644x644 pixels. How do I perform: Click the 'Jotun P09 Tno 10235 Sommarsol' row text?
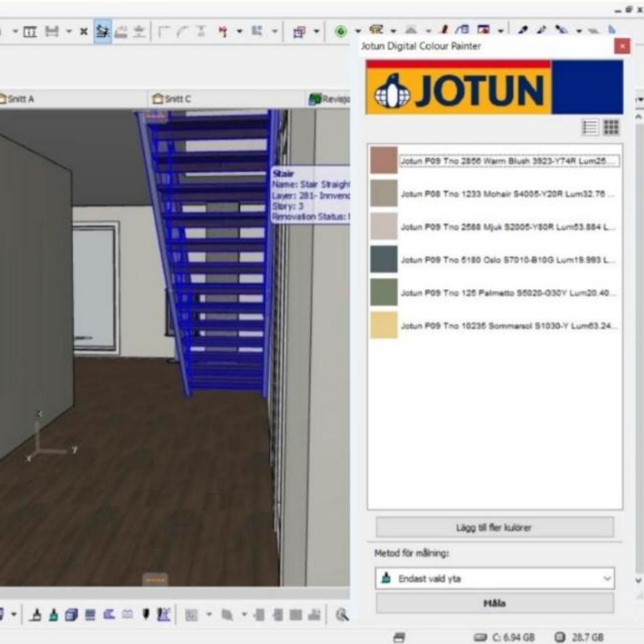tap(509, 326)
